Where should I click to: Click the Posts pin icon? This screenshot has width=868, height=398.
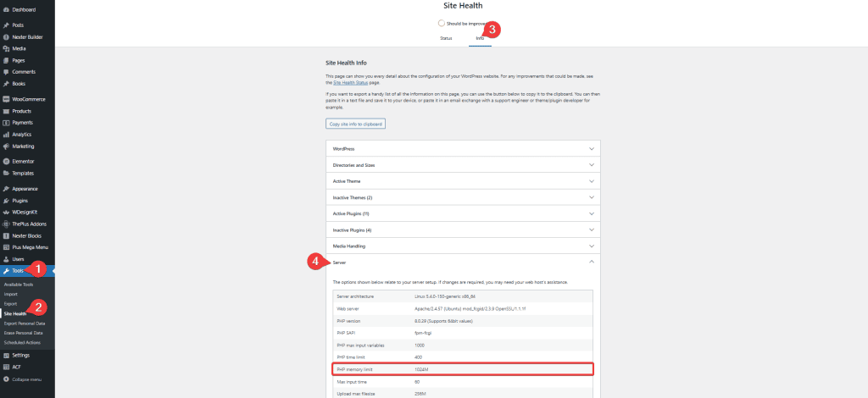click(x=6, y=25)
